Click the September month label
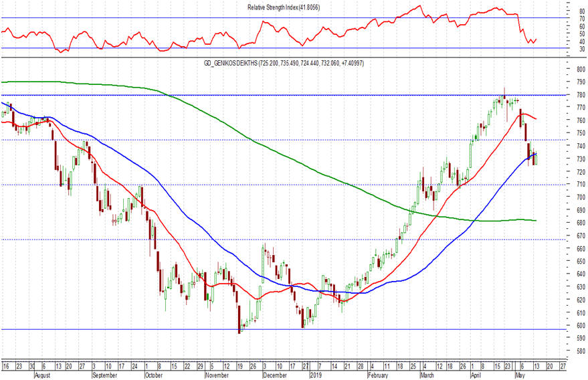The height and width of the screenshot is (380, 588). click(104, 375)
